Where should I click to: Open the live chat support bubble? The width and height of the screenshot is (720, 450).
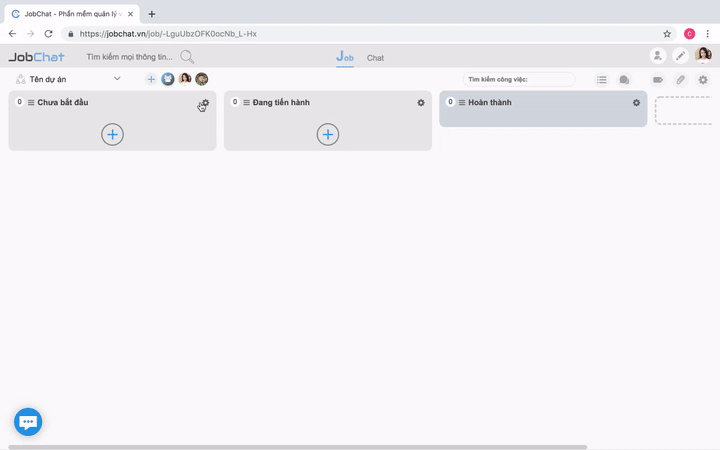pos(28,422)
